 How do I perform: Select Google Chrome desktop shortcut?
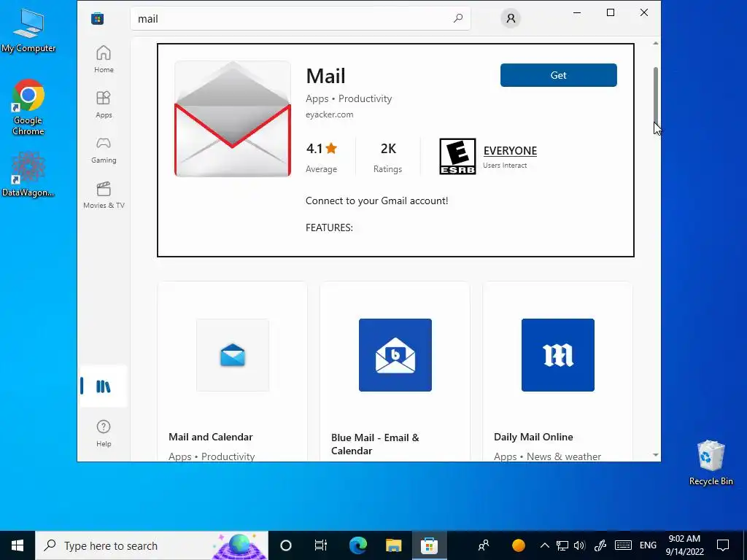coord(28,108)
